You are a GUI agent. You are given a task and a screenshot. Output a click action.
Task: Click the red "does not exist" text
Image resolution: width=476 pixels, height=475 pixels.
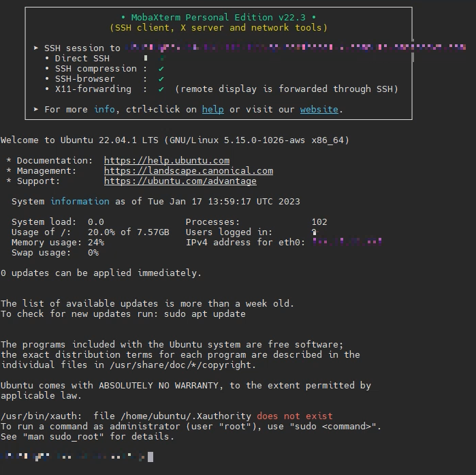coord(294,416)
